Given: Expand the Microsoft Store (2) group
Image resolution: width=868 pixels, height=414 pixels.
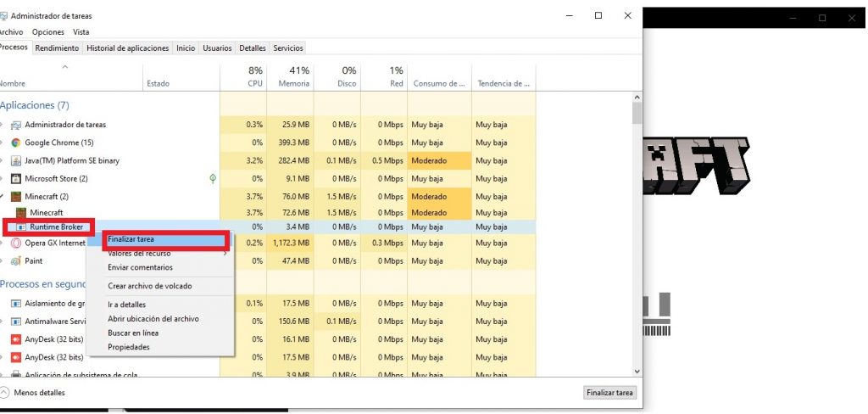Looking at the screenshot, I should coord(2,178).
